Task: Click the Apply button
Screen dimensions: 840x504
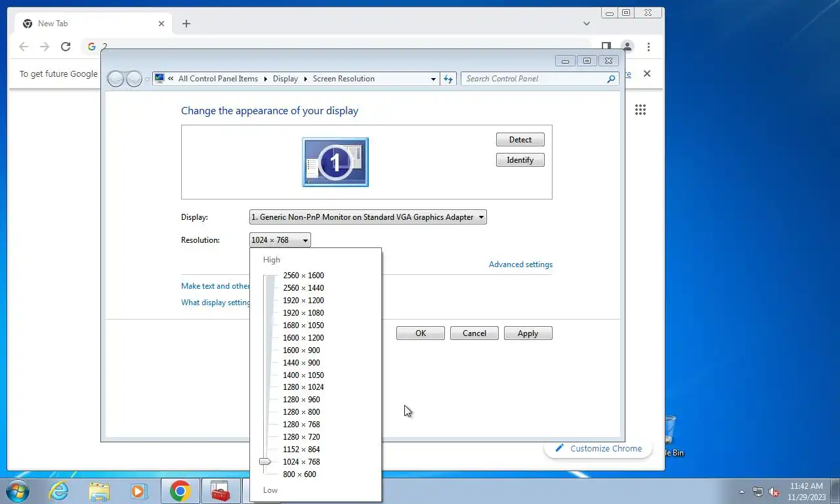Action: (528, 333)
